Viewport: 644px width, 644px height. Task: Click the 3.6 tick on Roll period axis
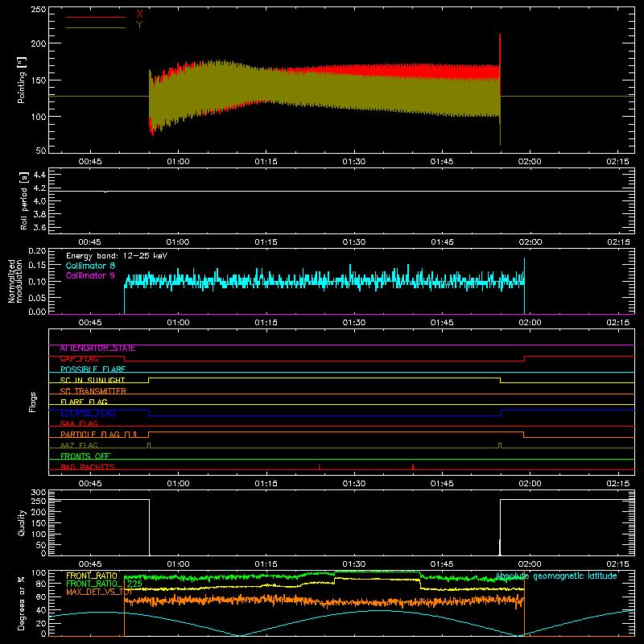pyautogui.click(x=39, y=227)
